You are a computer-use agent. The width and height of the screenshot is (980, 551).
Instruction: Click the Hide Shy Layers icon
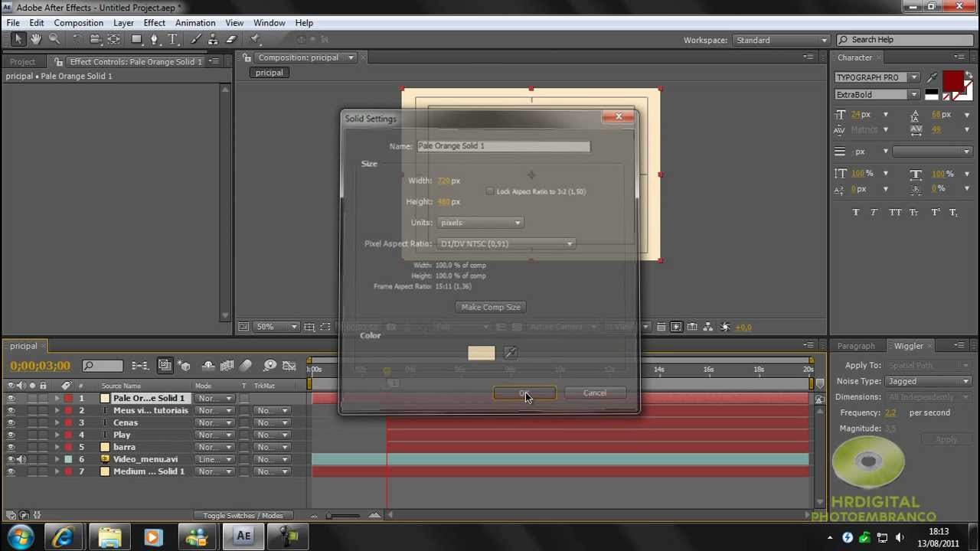coord(208,366)
